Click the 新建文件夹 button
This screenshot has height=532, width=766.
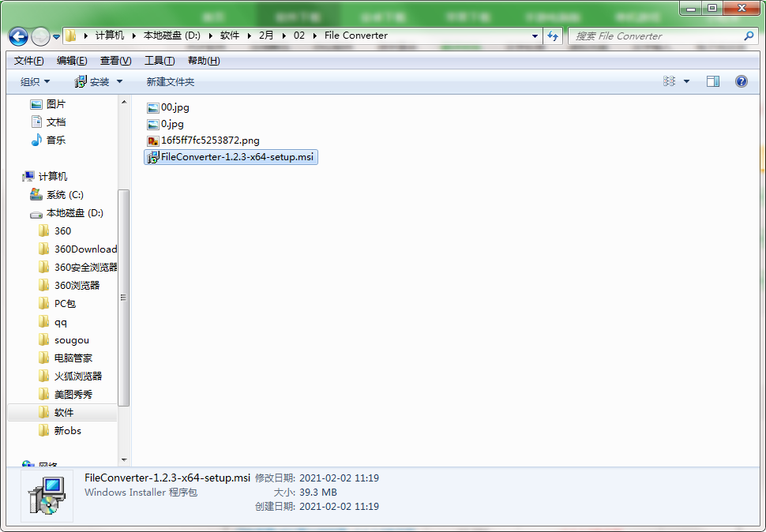click(x=170, y=82)
